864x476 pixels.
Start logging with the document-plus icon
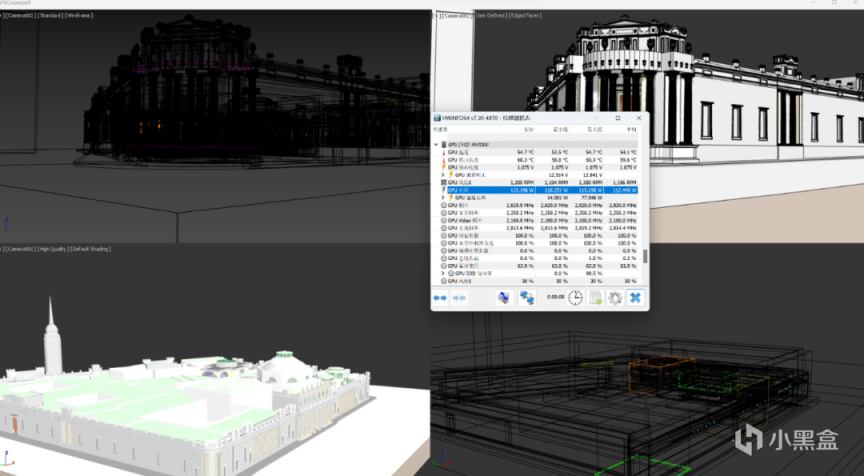tap(596, 298)
